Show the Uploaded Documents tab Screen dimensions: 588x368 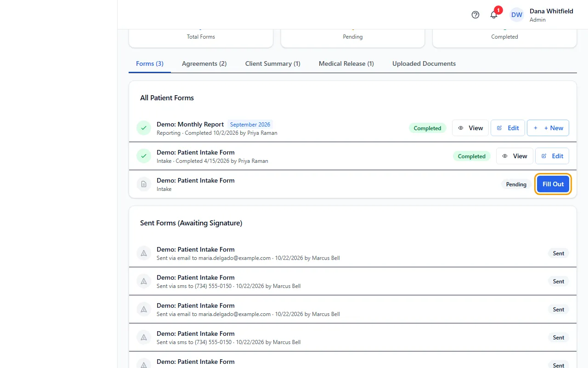click(x=424, y=63)
